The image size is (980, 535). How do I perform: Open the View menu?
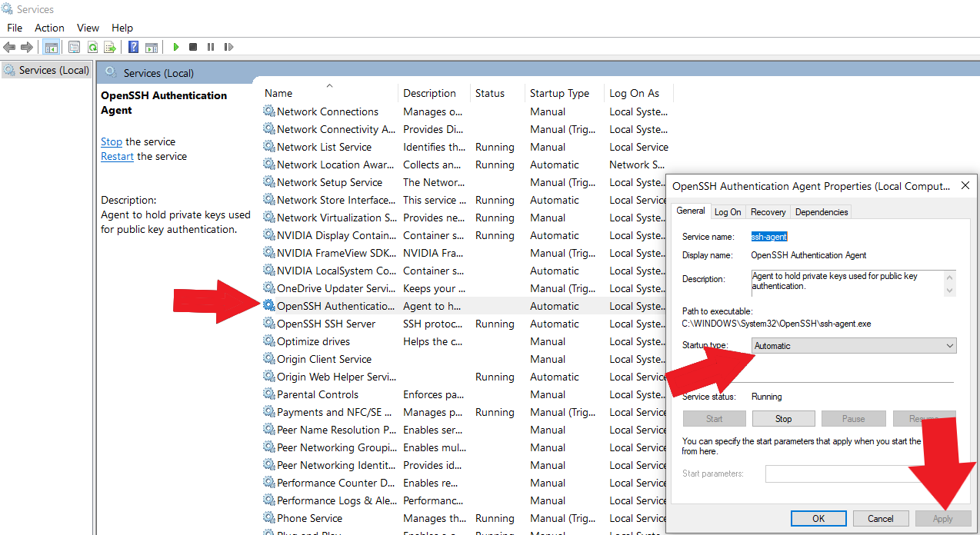click(88, 28)
